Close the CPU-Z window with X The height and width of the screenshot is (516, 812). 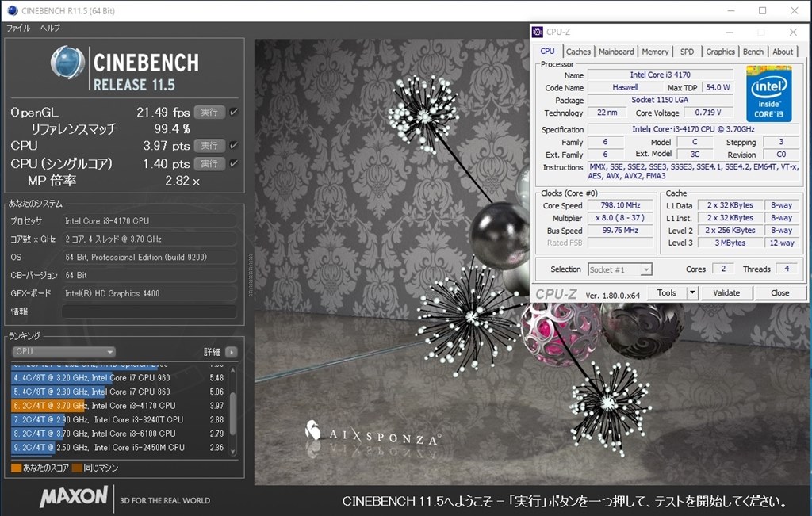pyautogui.click(x=793, y=32)
